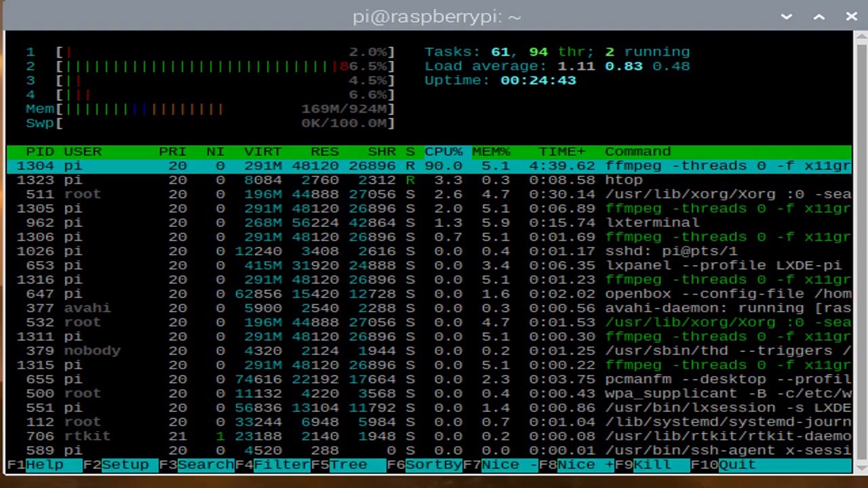Select openbox --config-file process row
Image resolution: width=868 pixels, height=488 pixels.
(x=429, y=294)
